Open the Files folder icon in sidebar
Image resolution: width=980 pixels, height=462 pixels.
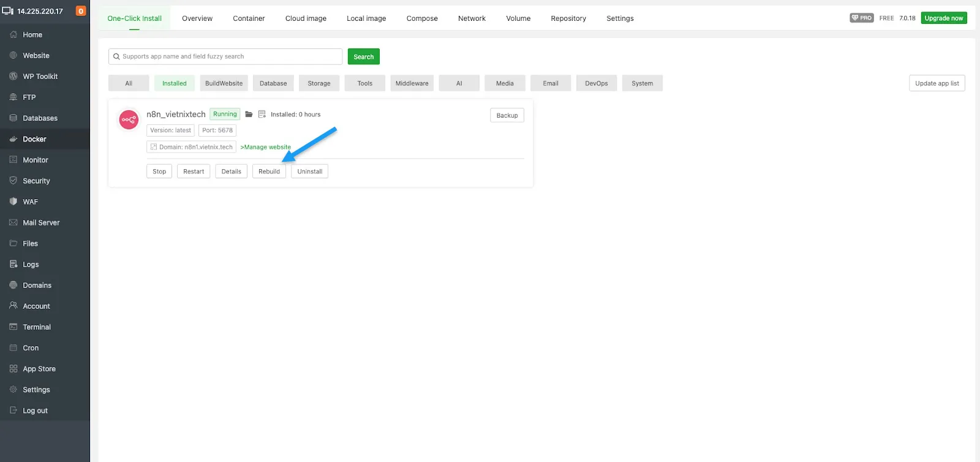coord(13,243)
